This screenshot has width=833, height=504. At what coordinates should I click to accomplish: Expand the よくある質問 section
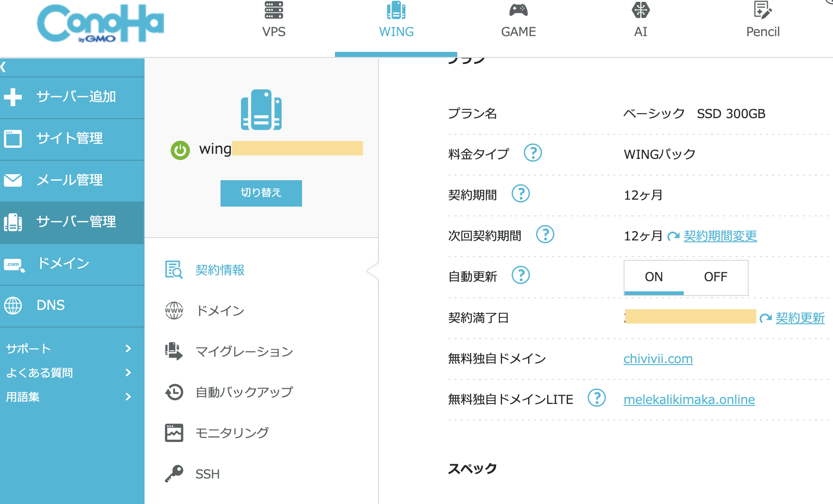[69, 372]
